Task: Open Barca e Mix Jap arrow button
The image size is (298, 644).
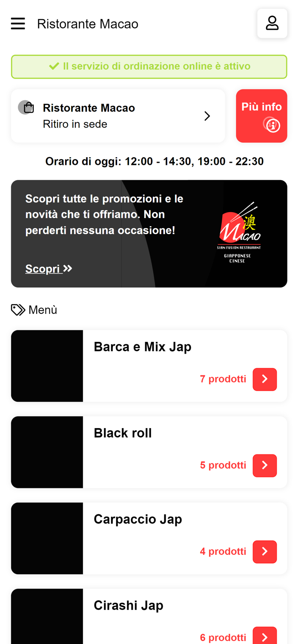Action: [x=265, y=379]
